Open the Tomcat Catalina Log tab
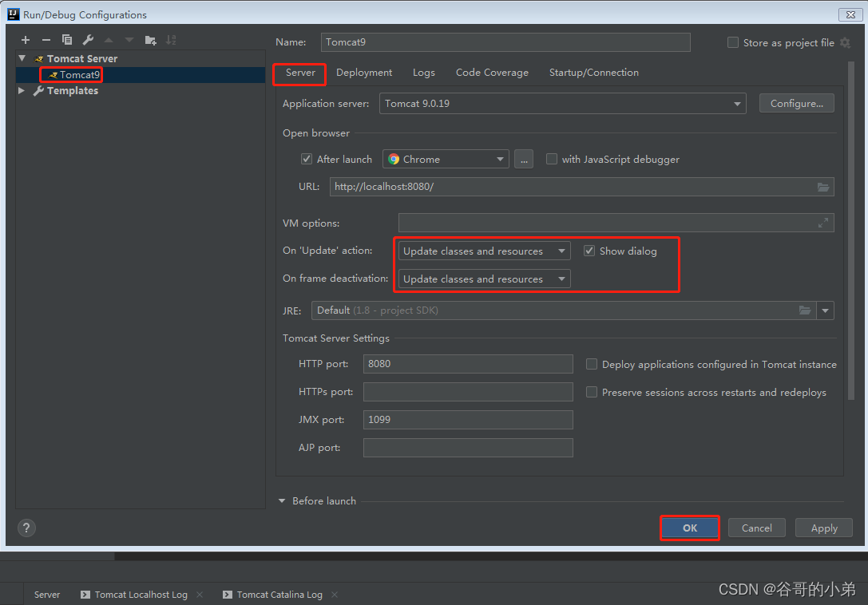Image resolution: width=868 pixels, height=605 pixels. tap(279, 595)
